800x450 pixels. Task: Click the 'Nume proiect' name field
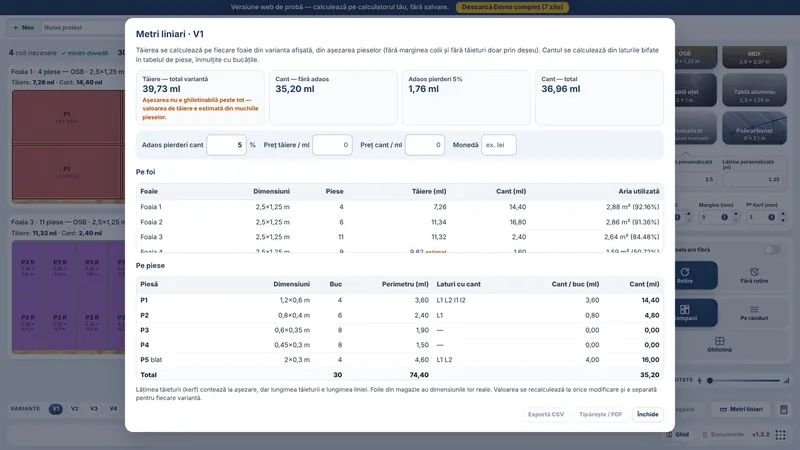82,28
